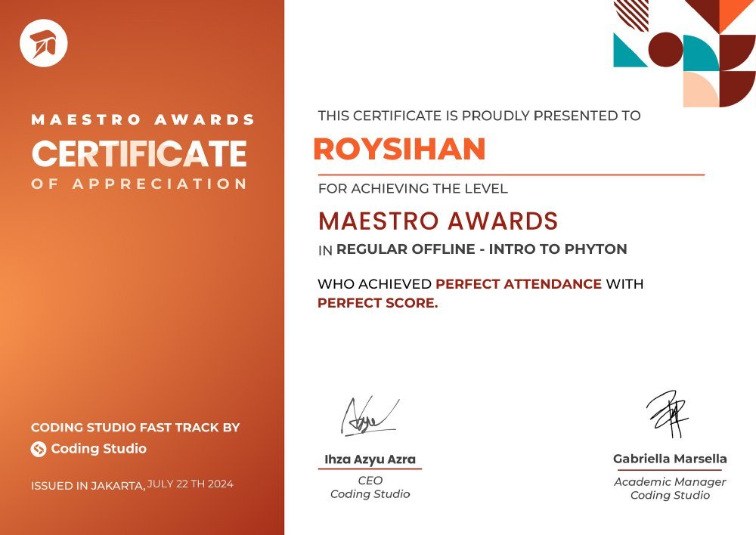Click 'FOR ACHIEVING THE LEVEL' line
This screenshot has width=756, height=535.
pos(413,188)
